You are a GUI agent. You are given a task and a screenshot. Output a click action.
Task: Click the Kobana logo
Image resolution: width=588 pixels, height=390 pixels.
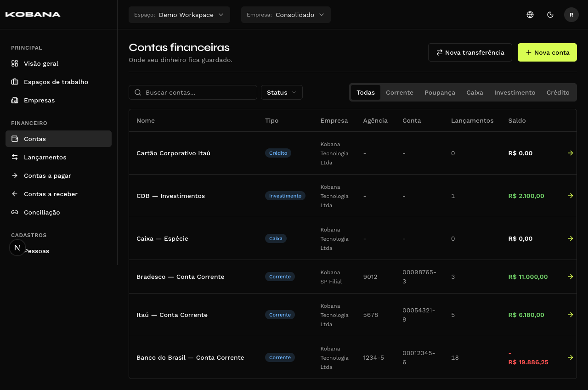[33, 14]
